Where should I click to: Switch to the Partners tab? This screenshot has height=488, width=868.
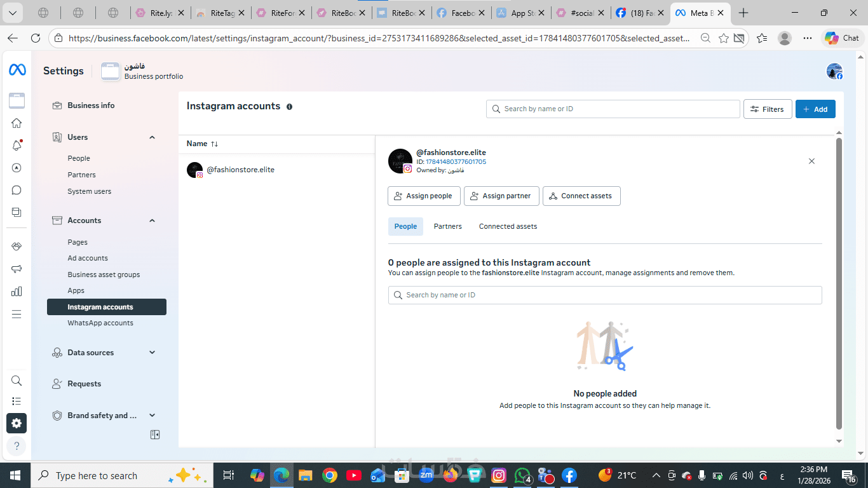pos(448,226)
